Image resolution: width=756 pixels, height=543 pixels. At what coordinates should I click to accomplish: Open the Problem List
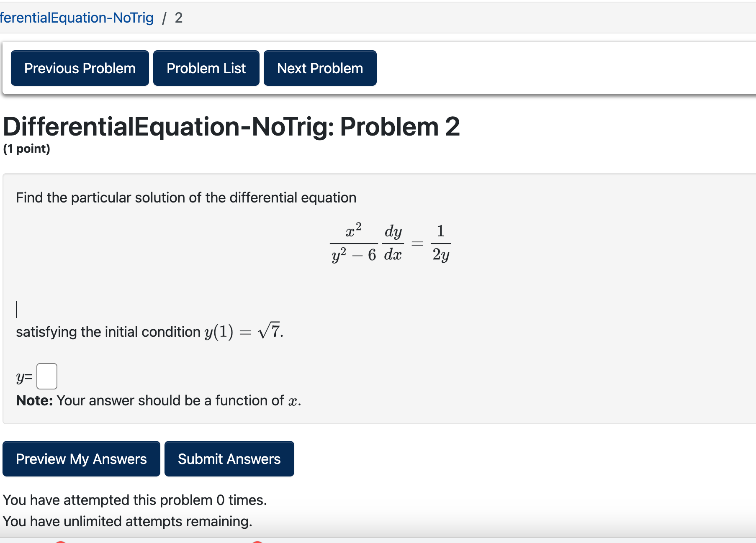(x=206, y=68)
